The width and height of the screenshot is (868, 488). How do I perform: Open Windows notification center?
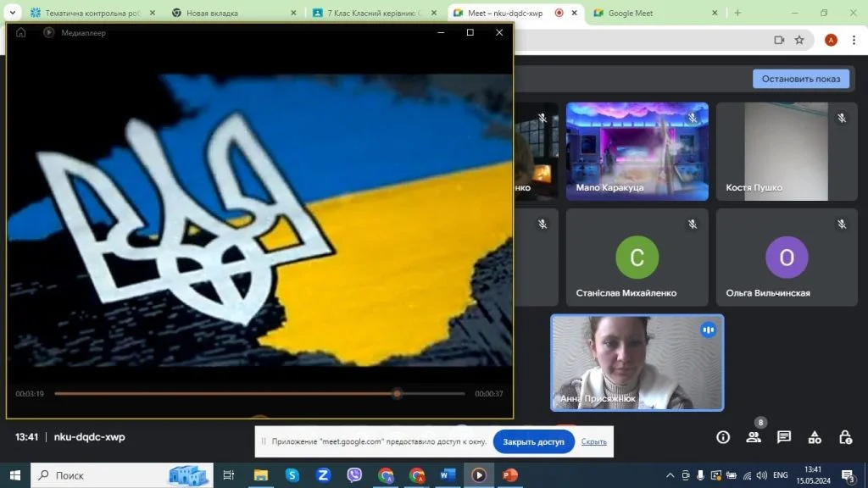848,475
